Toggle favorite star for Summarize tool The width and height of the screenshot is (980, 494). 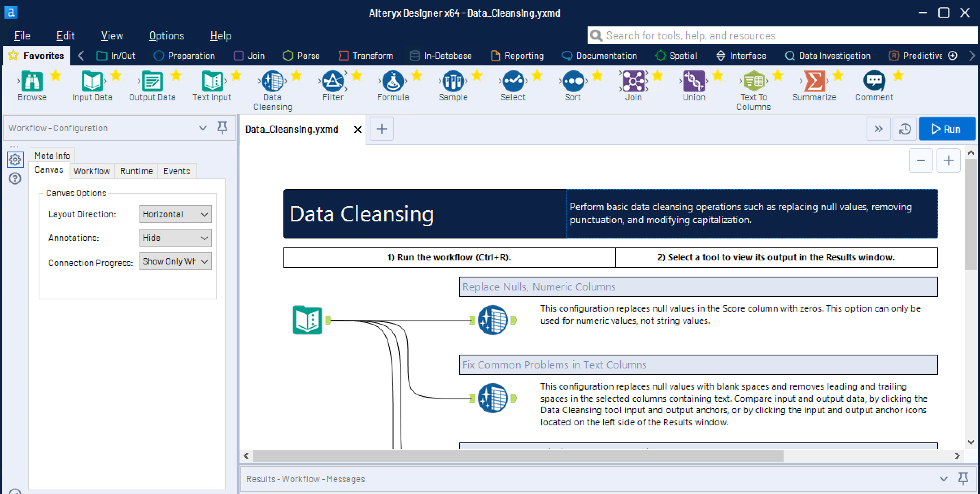click(x=838, y=75)
